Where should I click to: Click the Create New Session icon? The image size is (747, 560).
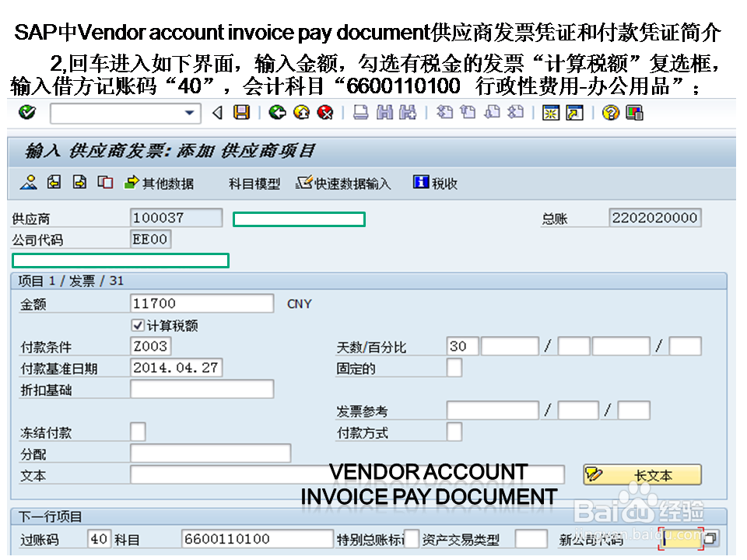click(551, 113)
